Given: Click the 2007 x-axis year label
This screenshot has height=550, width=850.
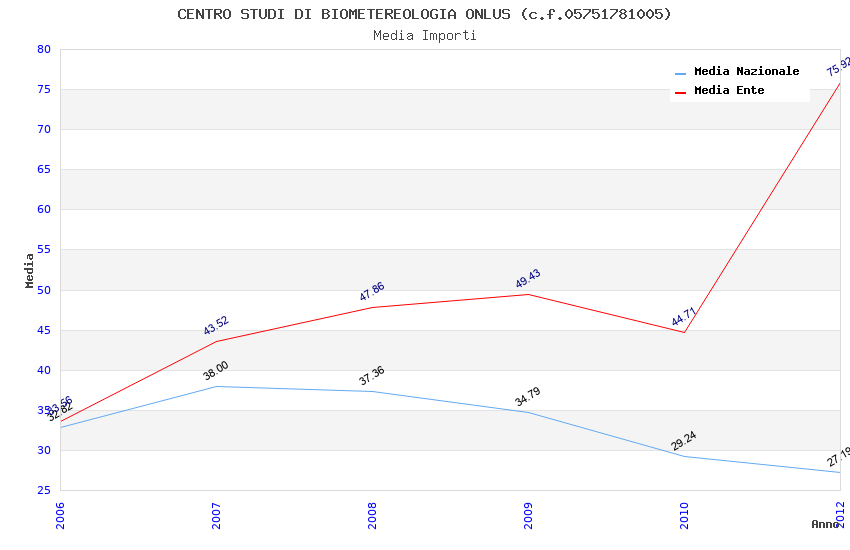Looking at the screenshot, I should 216,513.
